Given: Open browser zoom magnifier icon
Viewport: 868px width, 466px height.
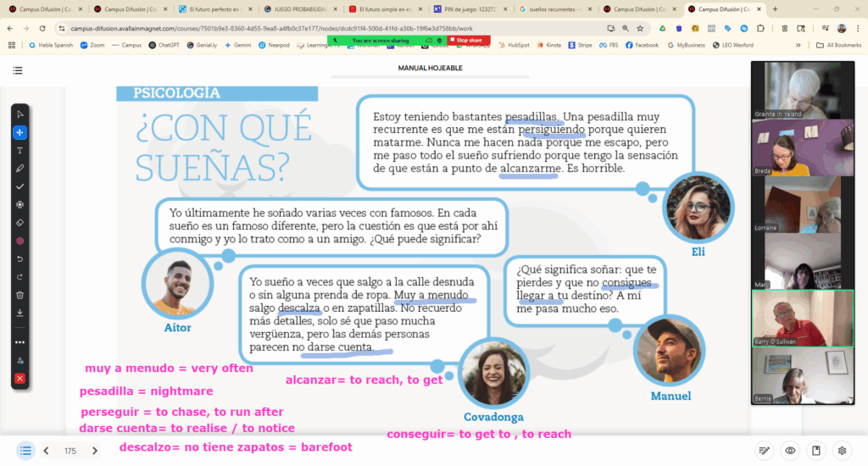Looking at the screenshot, I should pyautogui.click(x=626, y=28).
